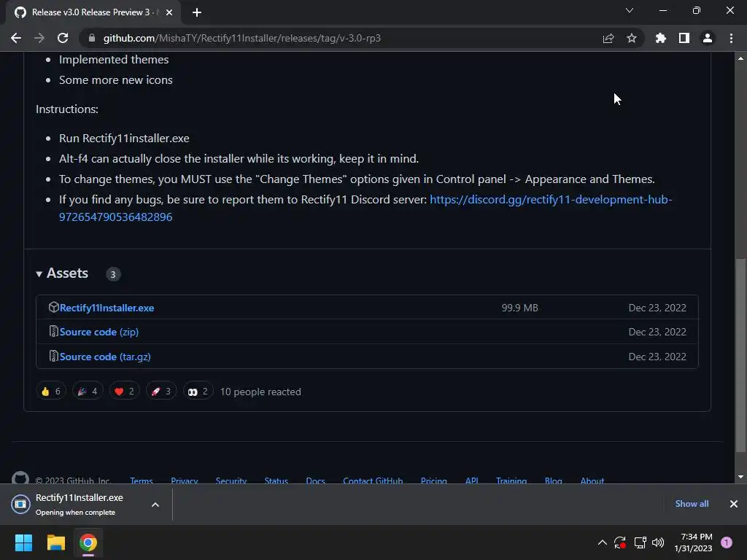Collapse the Assets section
The image size is (747, 560).
tap(62, 273)
